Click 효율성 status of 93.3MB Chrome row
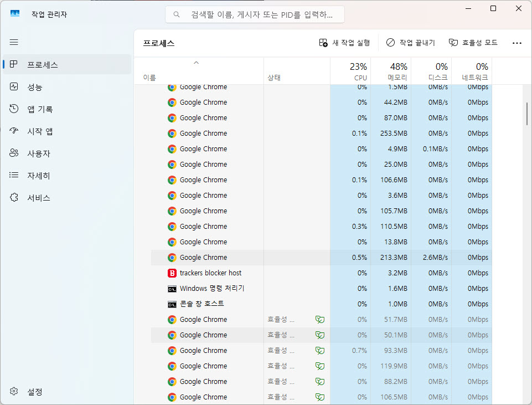532x405 pixels. tap(281, 350)
